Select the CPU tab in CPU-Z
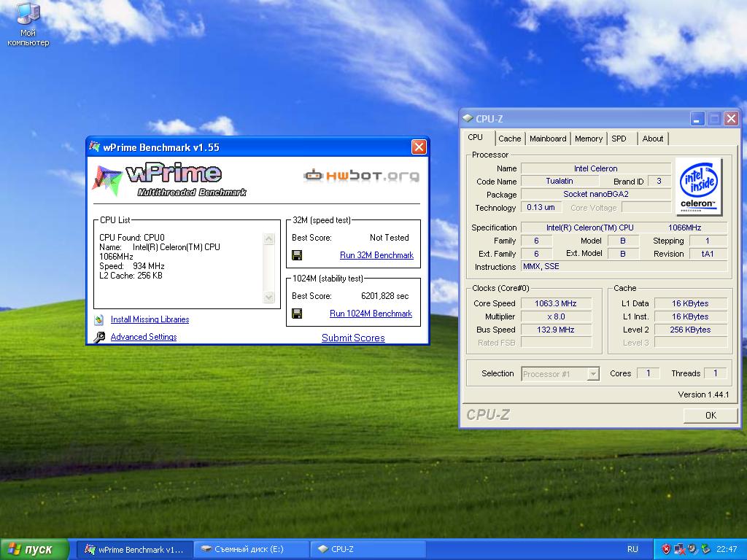Screen dimensions: 747x560 tap(475, 137)
